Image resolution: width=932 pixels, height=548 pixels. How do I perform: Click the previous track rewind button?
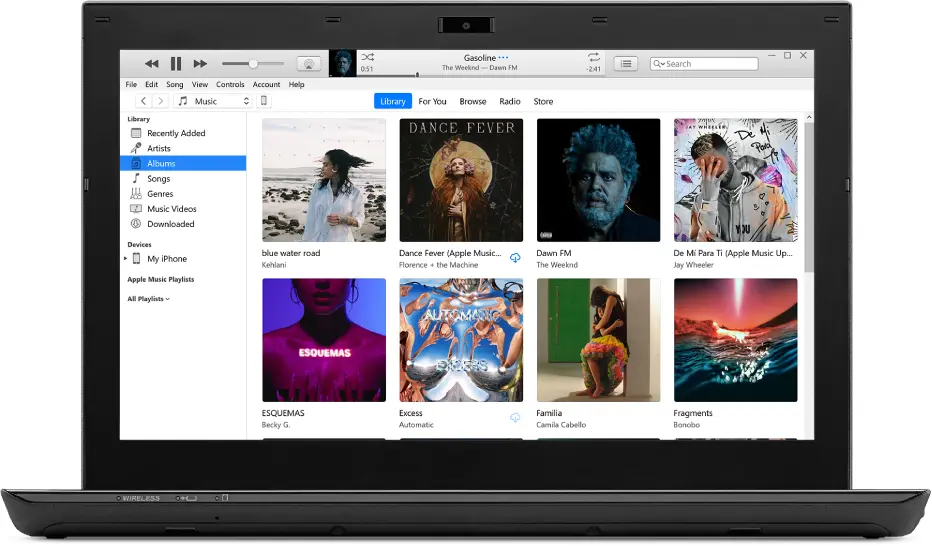coord(152,64)
